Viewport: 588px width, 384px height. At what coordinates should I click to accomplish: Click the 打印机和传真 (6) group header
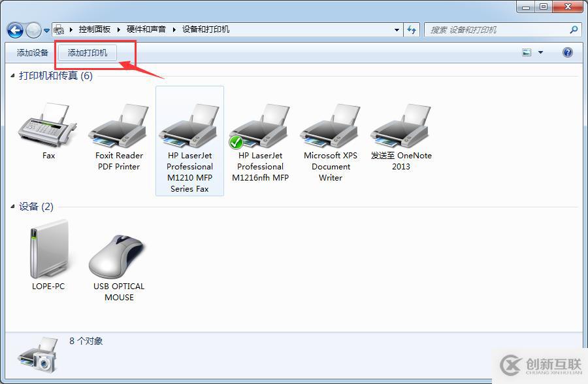(56, 75)
